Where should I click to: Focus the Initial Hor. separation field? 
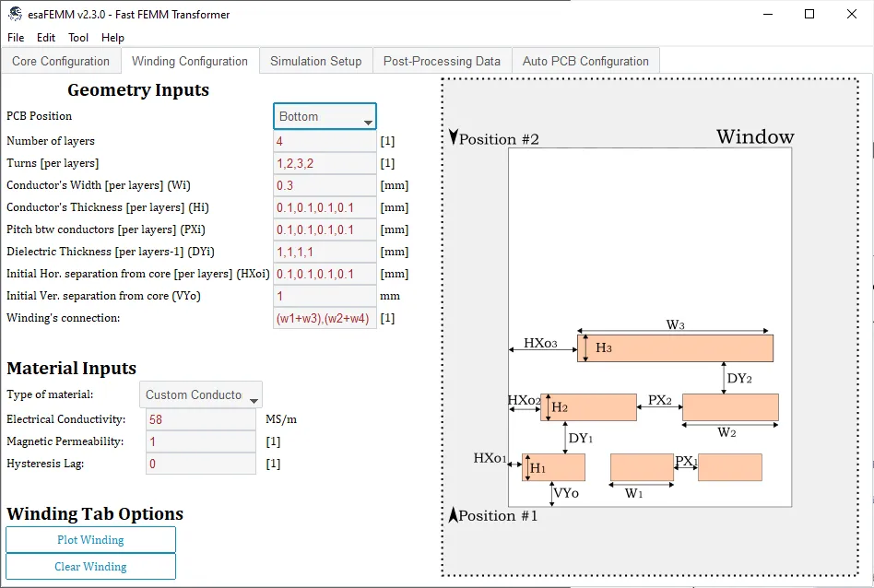(x=325, y=275)
